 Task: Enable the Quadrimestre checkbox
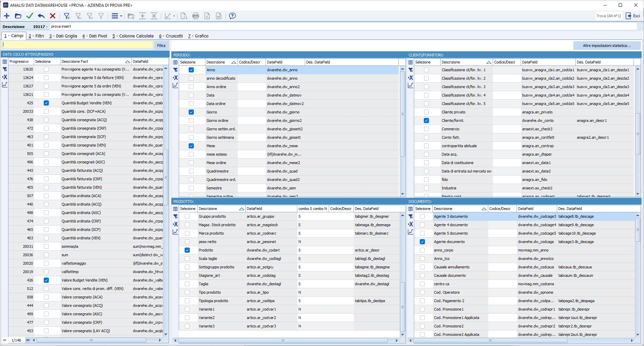[x=191, y=171]
